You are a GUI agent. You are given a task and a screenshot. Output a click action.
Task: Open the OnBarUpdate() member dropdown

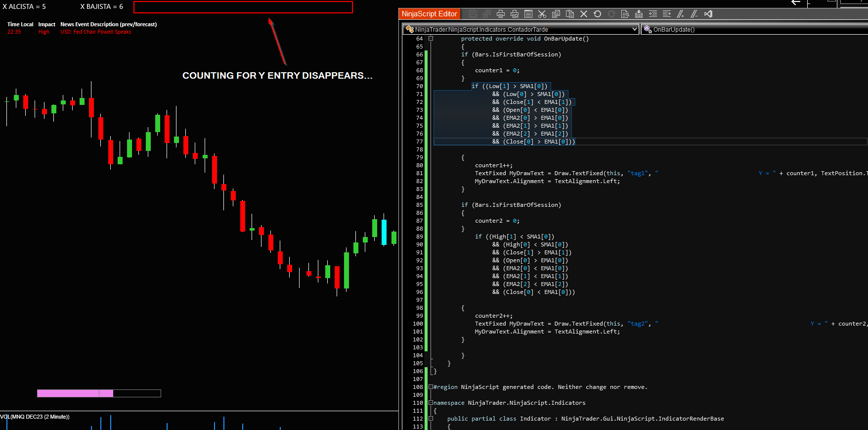755,29
